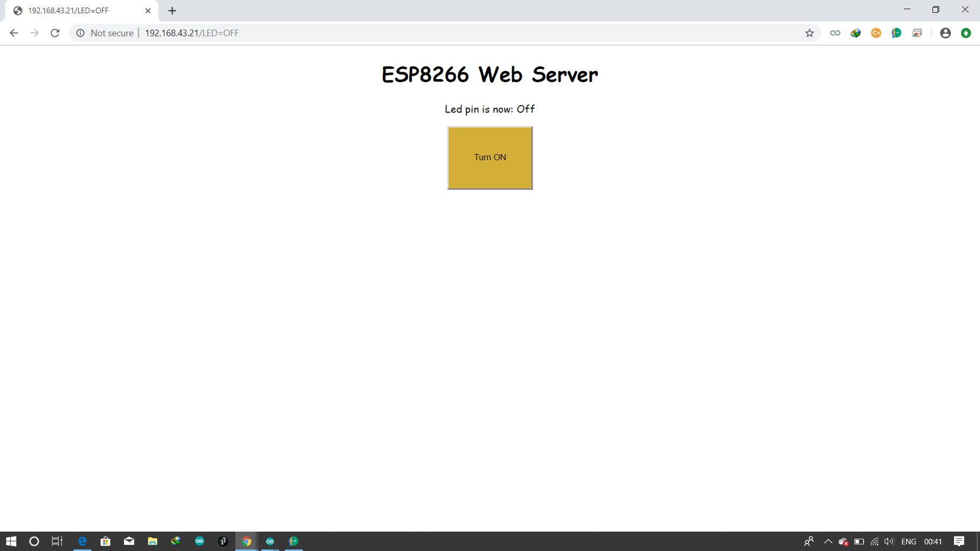This screenshot has width=980, height=551.
Task: Go back to the previous page
Action: pos(13,33)
